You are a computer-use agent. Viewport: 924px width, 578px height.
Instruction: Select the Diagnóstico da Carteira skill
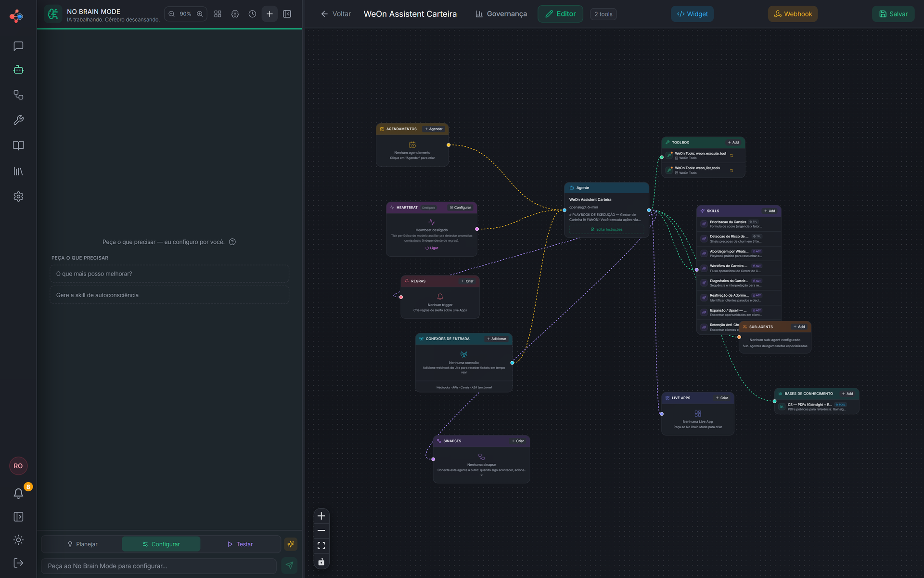[x=739, y=283]
